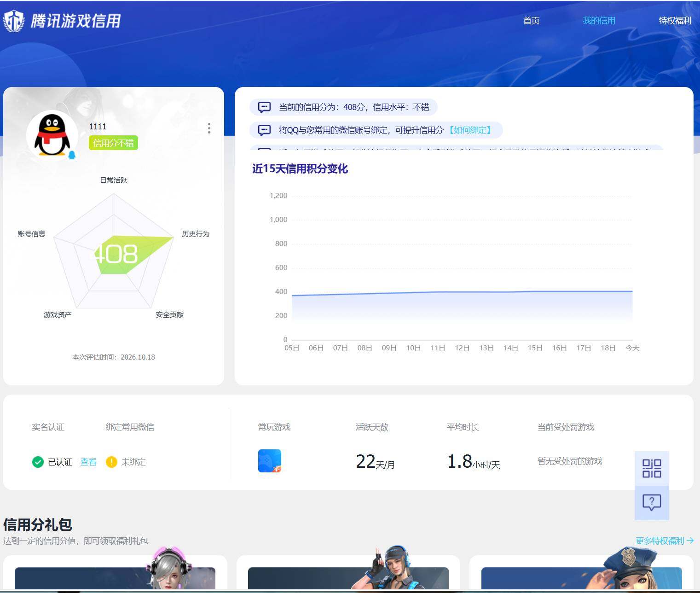Click the message icon beside WeChat binding tip
700x593 pixels.
(x=264, y=130)
